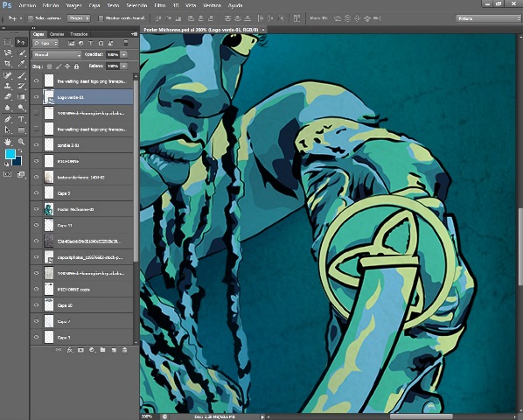Select the Path Selection tool
Screen dimensions: 523x420
tap(7, 129)
